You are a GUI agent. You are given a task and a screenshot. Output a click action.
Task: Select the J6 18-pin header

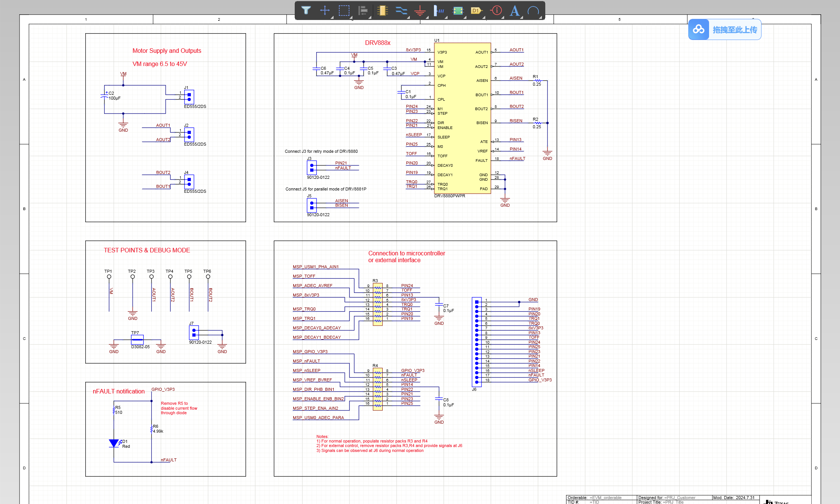(x=477, y=342)
